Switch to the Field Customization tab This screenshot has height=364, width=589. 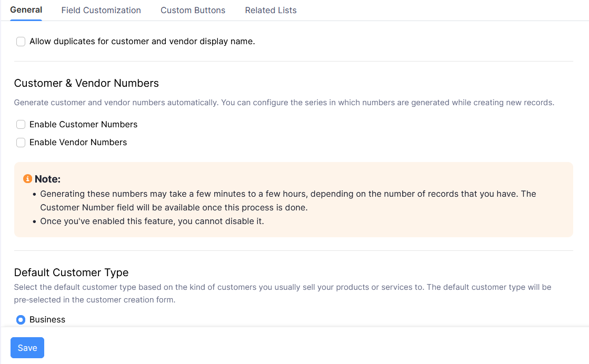click(x=101, y=10)
